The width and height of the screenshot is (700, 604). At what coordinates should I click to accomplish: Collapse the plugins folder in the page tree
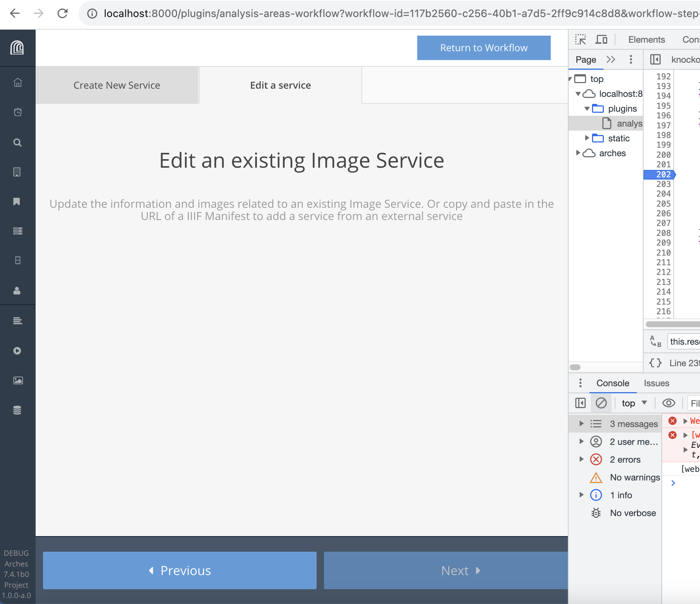pyautogui.click(x=587, y=108)
